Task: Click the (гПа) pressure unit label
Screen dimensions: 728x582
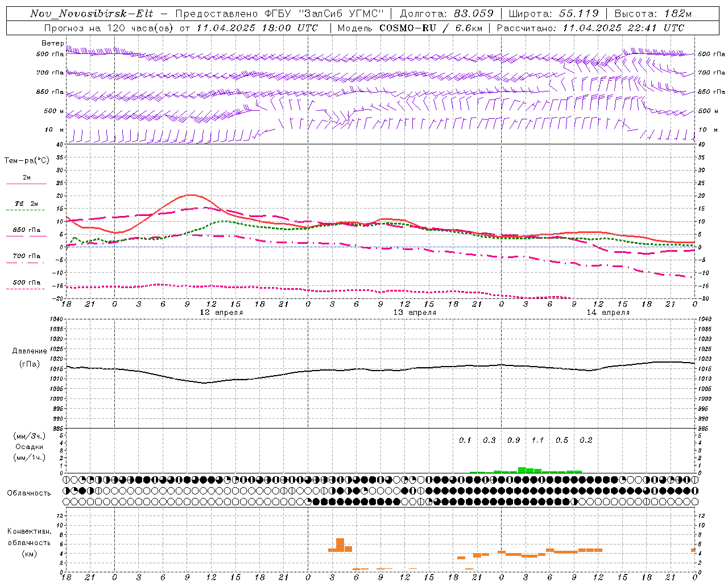Action: coord(30,364)
